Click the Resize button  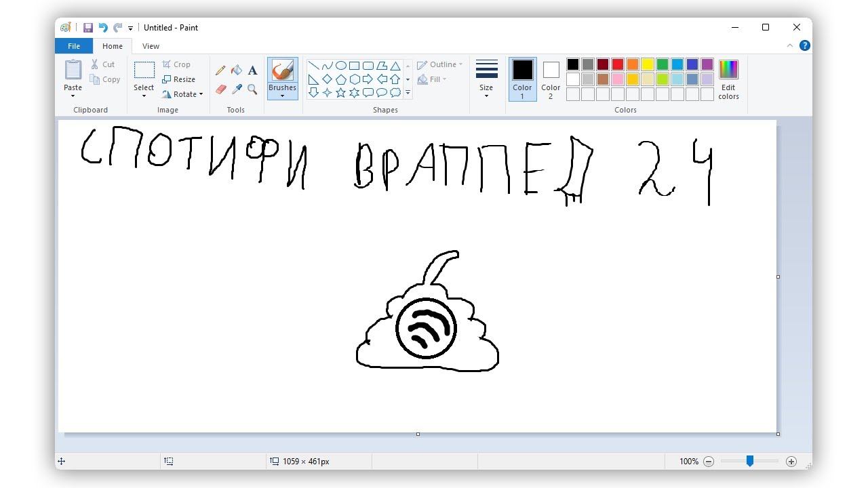(x=179, y=79)
